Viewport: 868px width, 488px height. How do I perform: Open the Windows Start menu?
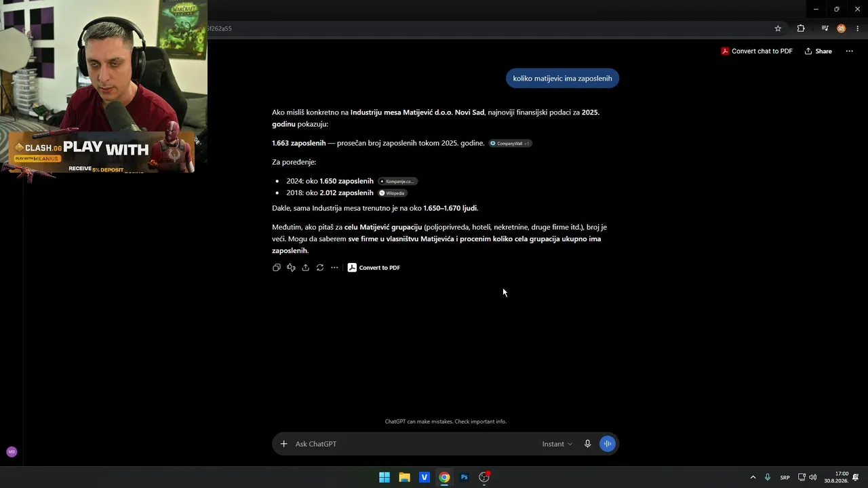tap(384, 477)
